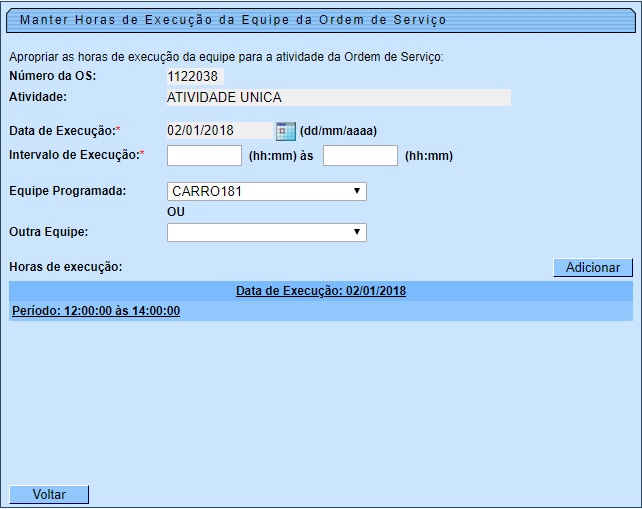Click the ATIVIDADE UNICA field

click(x=338, y=98)
